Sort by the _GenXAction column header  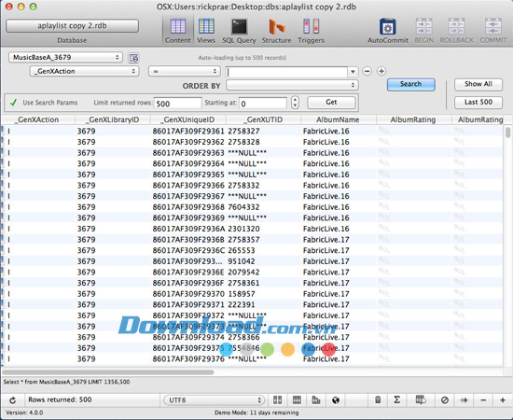click(38, 119)
